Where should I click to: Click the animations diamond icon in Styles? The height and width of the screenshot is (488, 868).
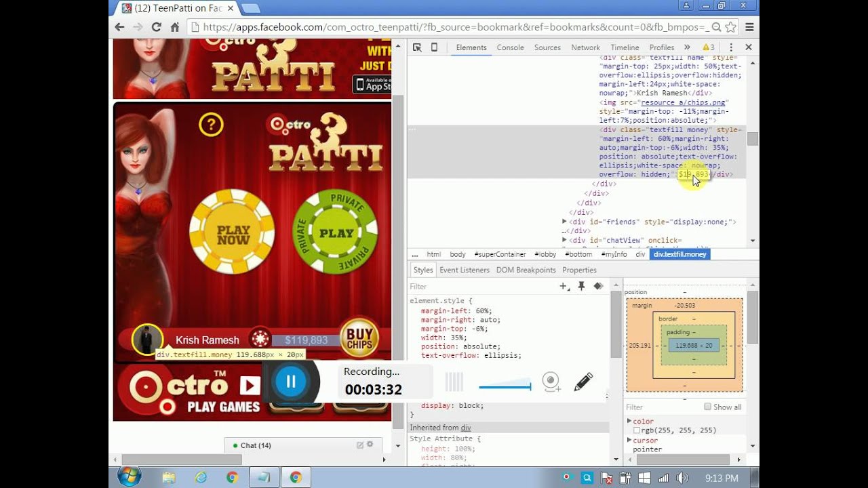[598, 287]
